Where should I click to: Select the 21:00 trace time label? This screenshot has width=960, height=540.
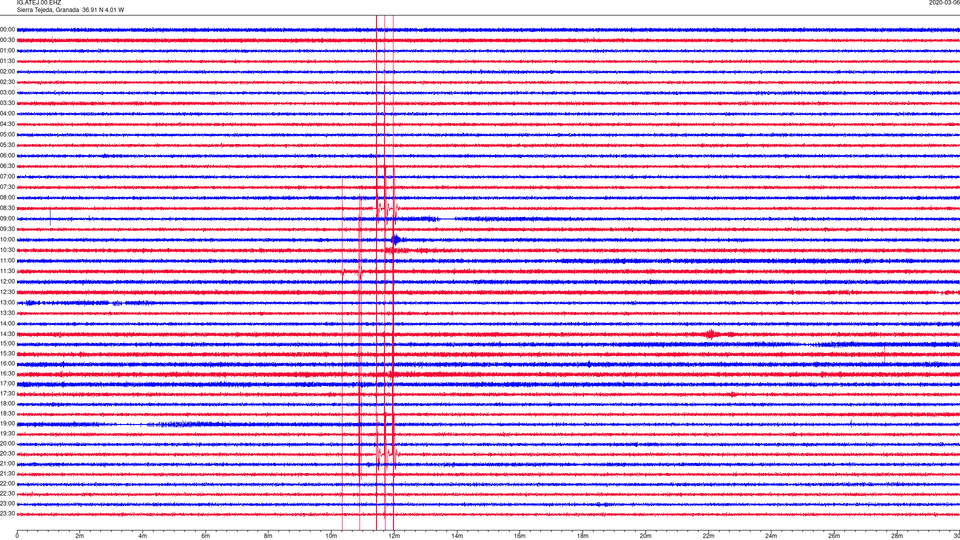click(7, 463)
